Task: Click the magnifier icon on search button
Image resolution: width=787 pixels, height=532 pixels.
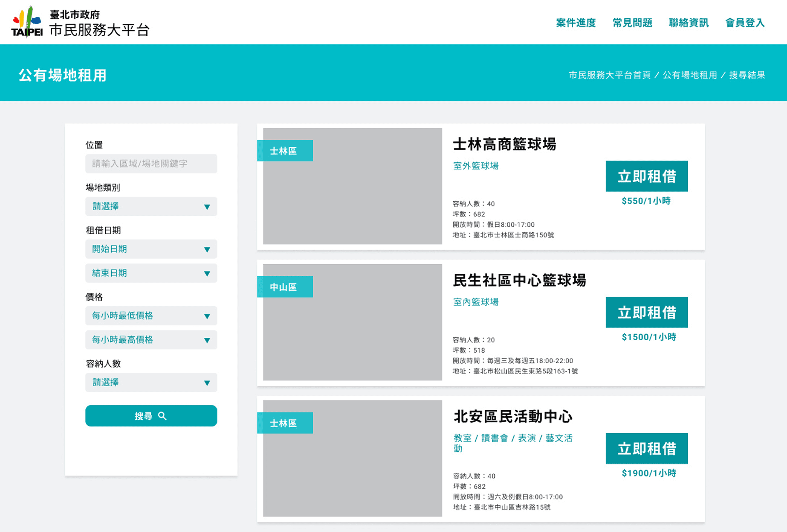Action: [163, 416]
